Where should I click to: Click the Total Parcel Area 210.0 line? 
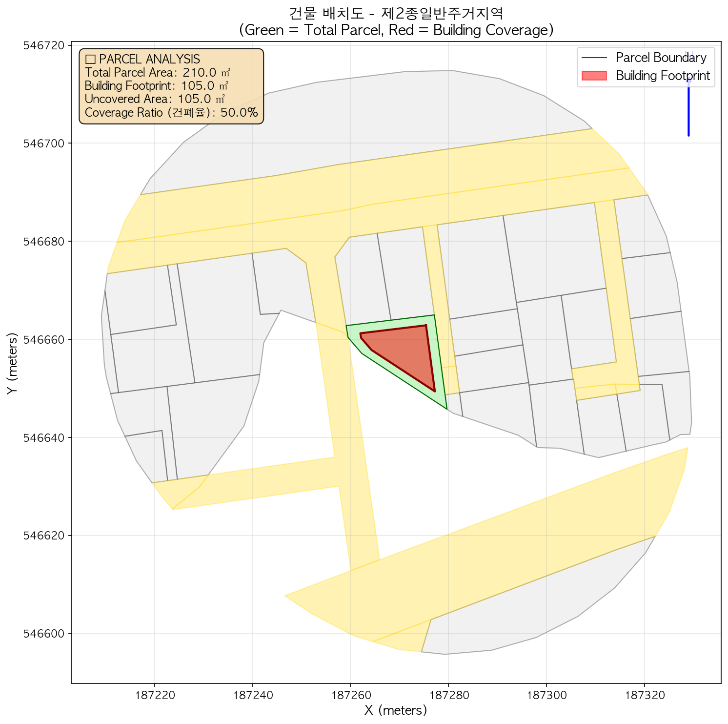click(x=157, y=73)
